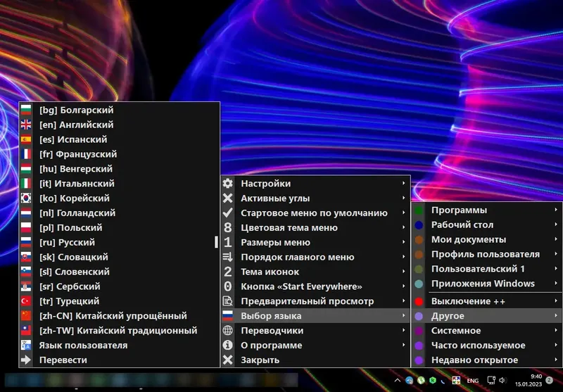The width and height of the screenshot is (563, 392).
Task: Open the Часто используемое menu entry
Action: click(487, 346)
